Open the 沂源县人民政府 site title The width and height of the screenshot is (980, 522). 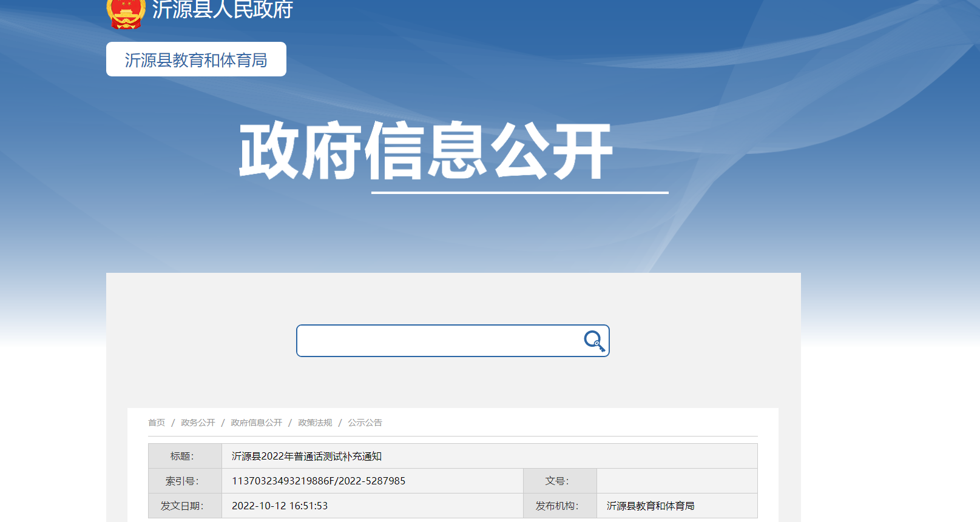[x=222, y=10]
